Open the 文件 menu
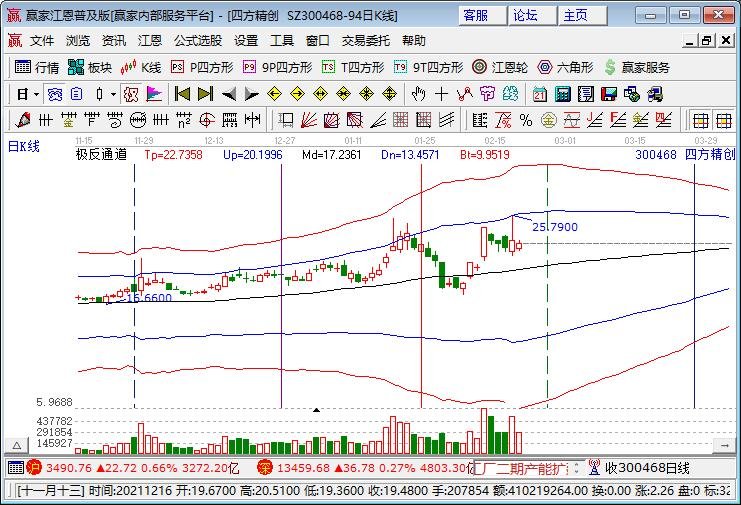The height and width of the screenshot is (505, 741). coord(42,41)
